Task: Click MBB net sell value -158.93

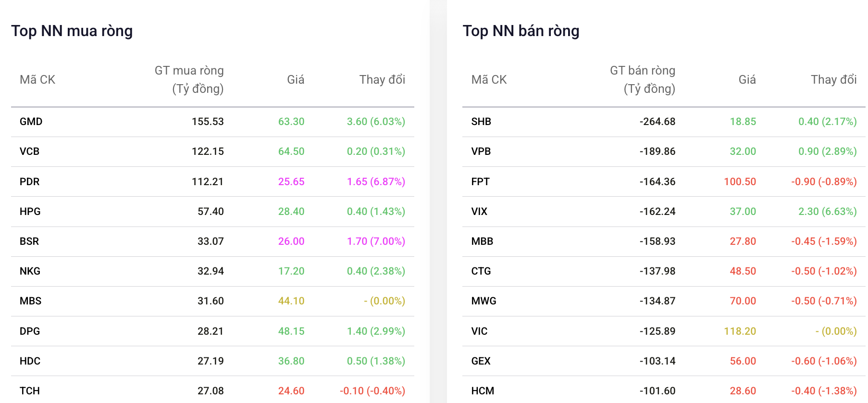Action: (657, 241)
